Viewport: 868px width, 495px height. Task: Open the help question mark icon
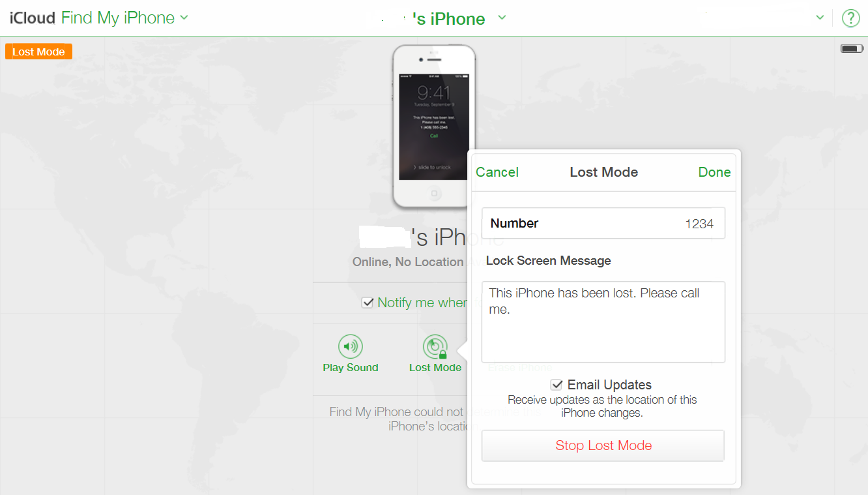point(850,18)
